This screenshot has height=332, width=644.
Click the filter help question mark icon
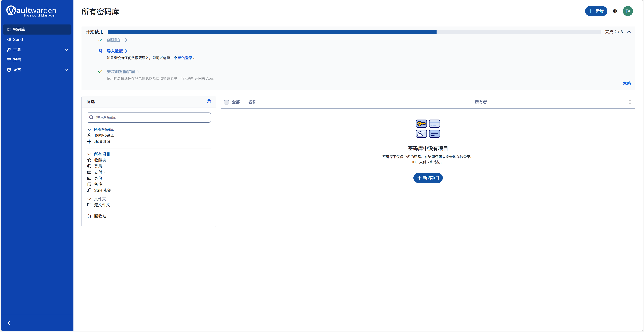click(209, 101)
